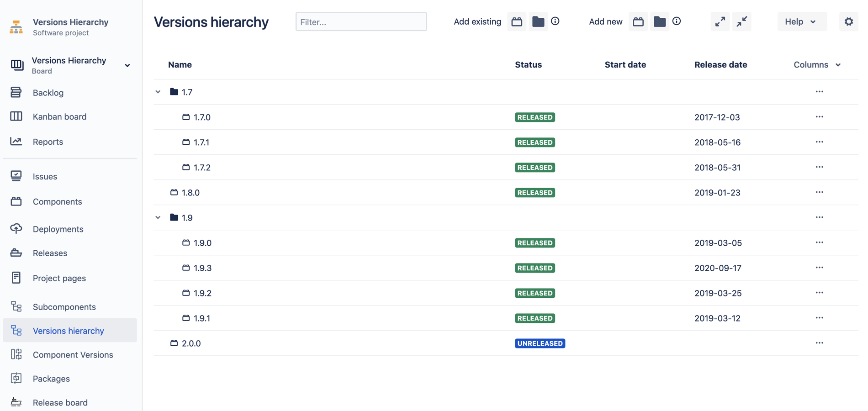868x411 pixels.
Task: Click the Filter input field
Action: pyautogui.click(x=361, y=21)
